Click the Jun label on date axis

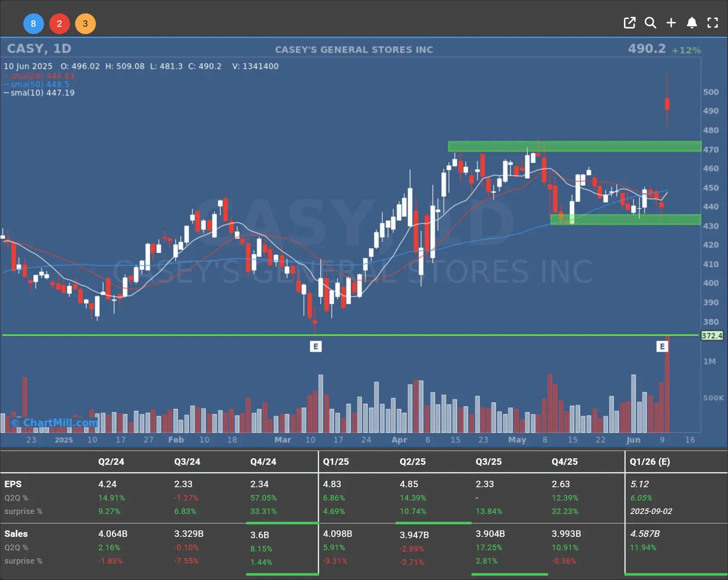point(633,440)
